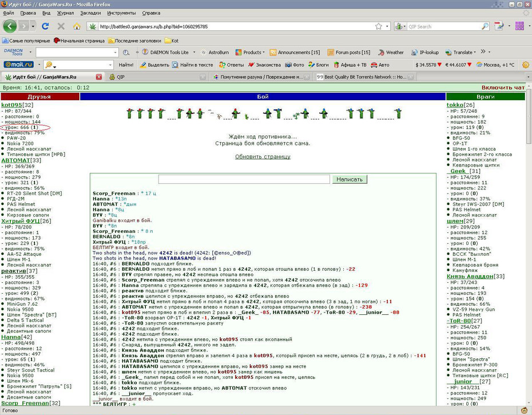
Task: Click the Mail.ru logo button
Action: [19, 65]
